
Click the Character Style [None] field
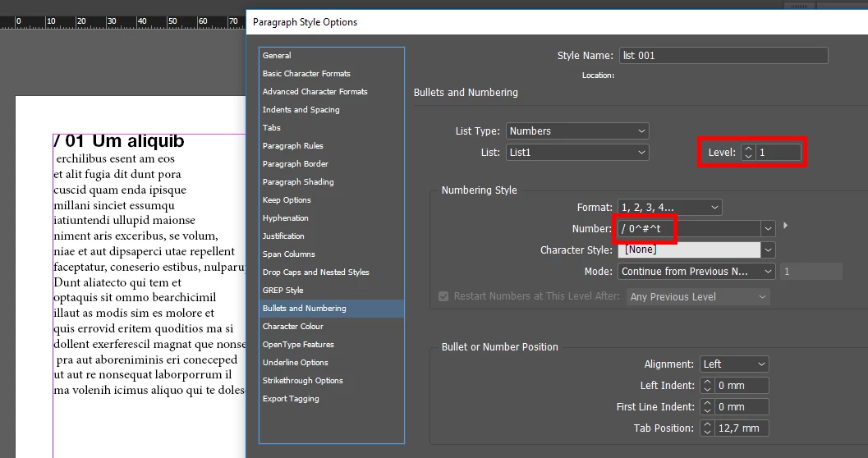coord(689,250)
